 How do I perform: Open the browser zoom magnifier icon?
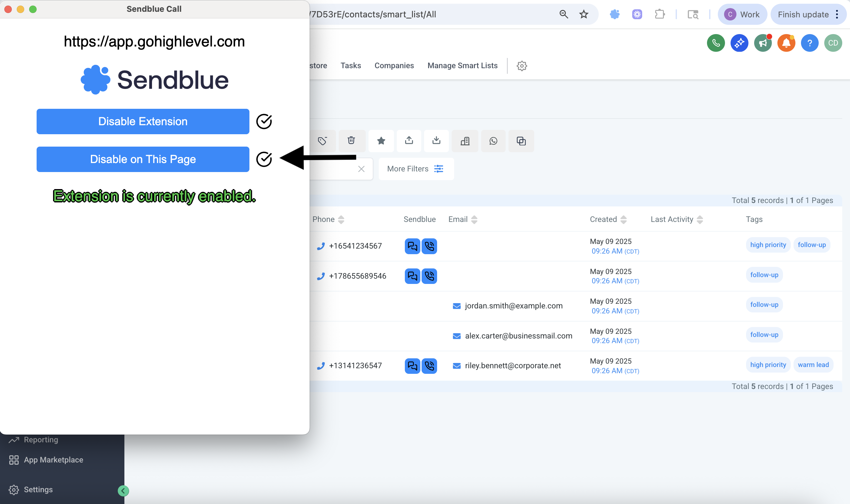(x=563, y=14)
